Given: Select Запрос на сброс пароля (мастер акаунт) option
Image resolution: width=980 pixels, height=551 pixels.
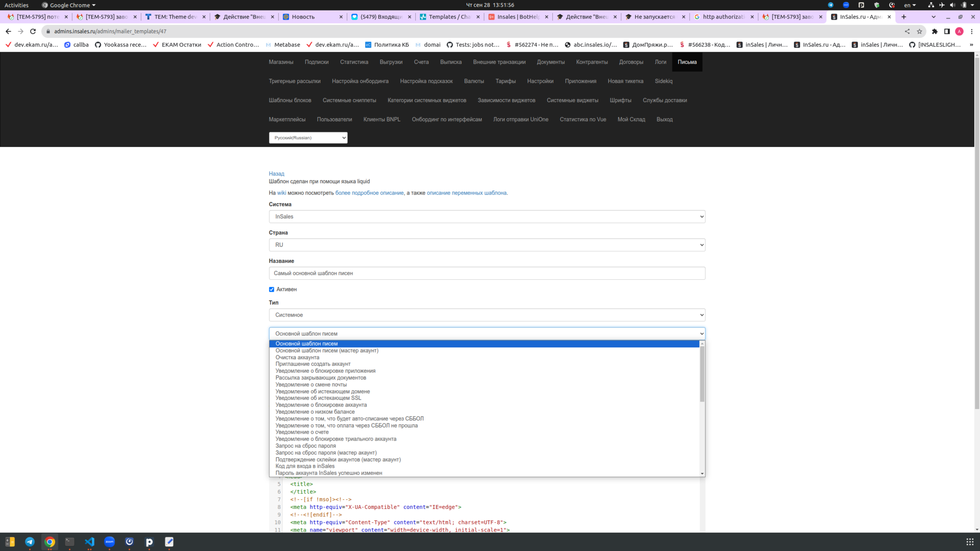Looking at the screenshot, I should 326,452.
